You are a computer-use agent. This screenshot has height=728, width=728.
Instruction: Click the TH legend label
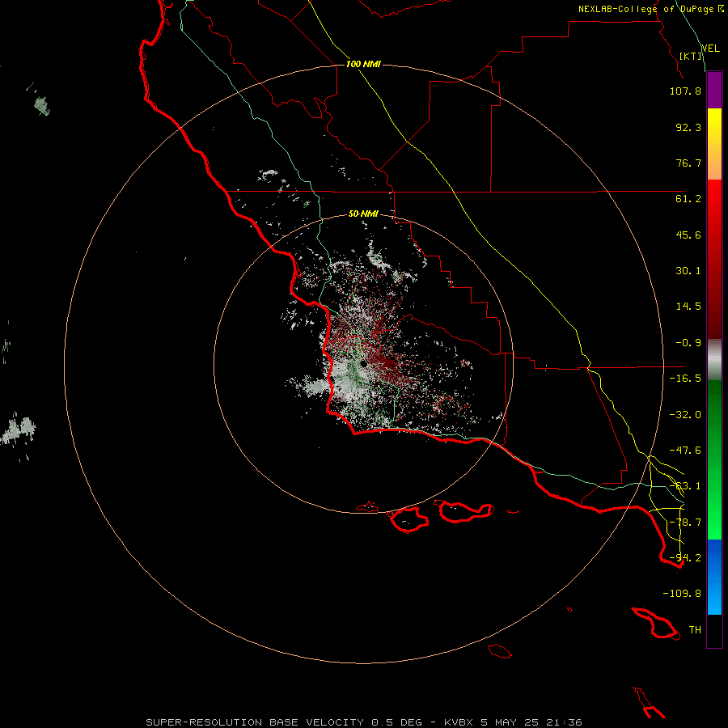[695, 630]
